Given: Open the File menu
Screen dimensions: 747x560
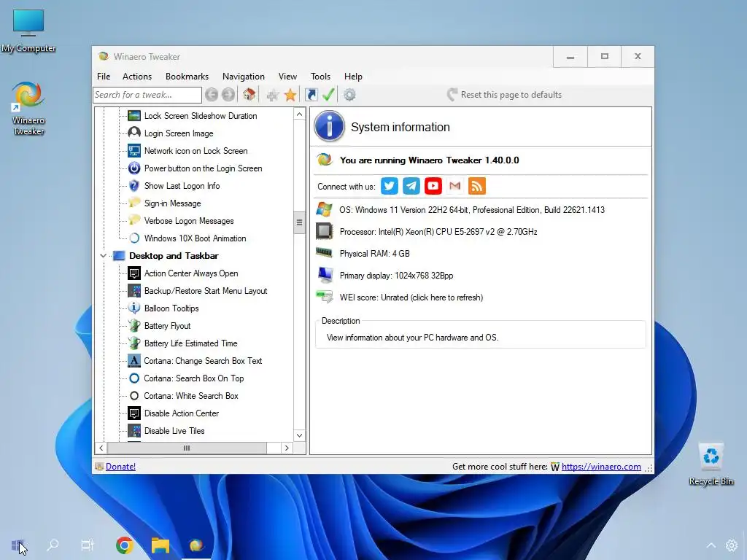Looking at the screenshot, I should point(104,76).
